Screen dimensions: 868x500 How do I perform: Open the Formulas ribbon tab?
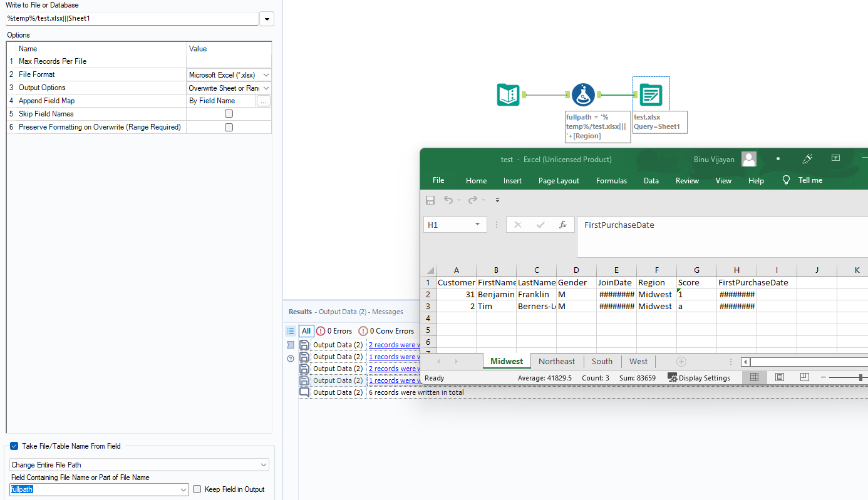pos(611,180)
